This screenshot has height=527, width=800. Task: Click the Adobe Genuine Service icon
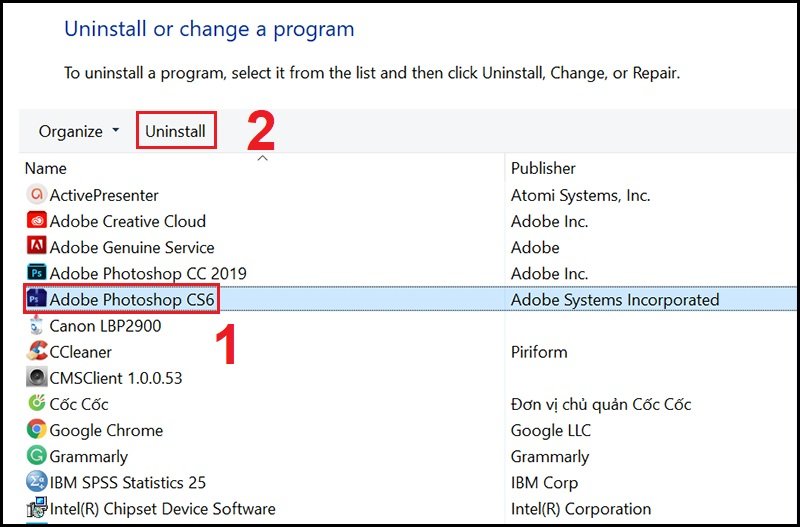(37, 247)
